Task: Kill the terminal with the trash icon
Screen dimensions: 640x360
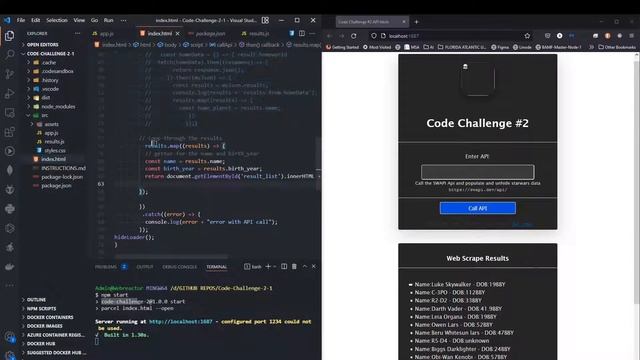Action: pyautogui.click(x=294, y=267)
